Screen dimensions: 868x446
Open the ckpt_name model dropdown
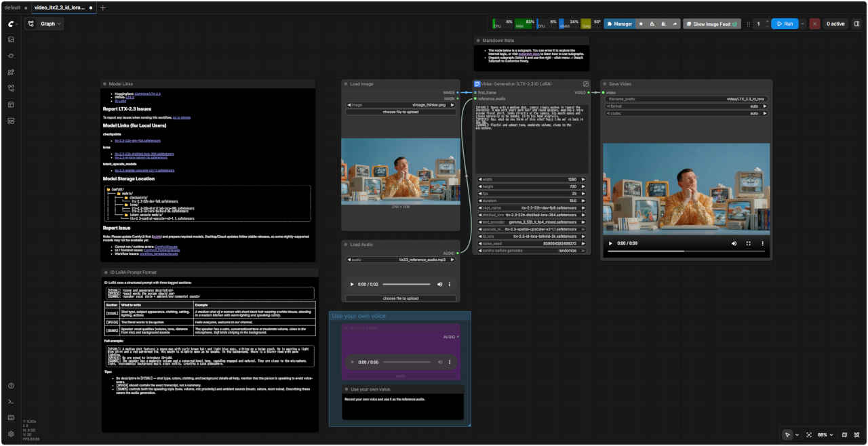532,207
